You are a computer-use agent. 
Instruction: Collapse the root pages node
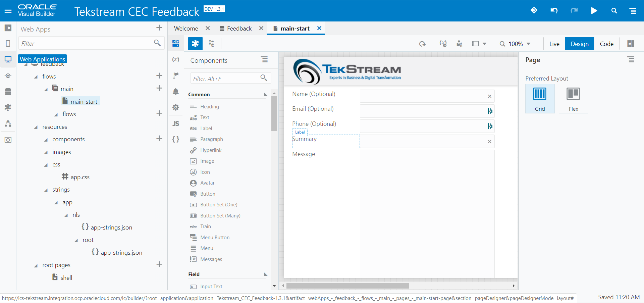coord(36,266)
